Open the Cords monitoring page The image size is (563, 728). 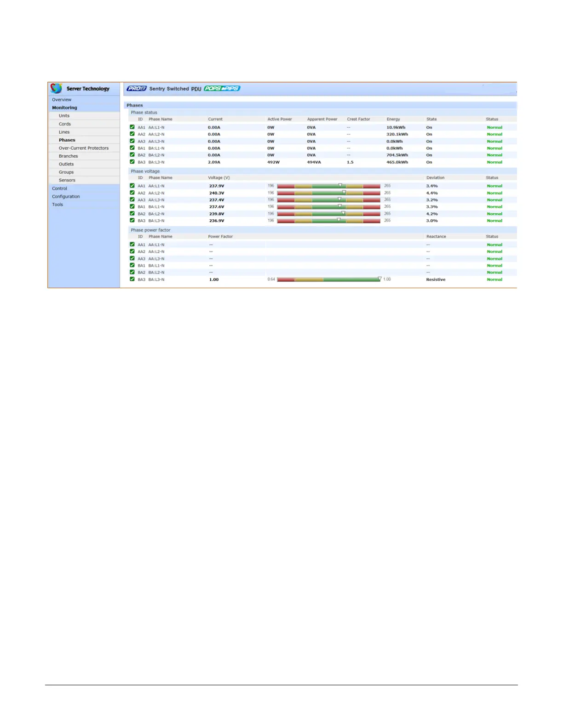click(x=65, y=124)
